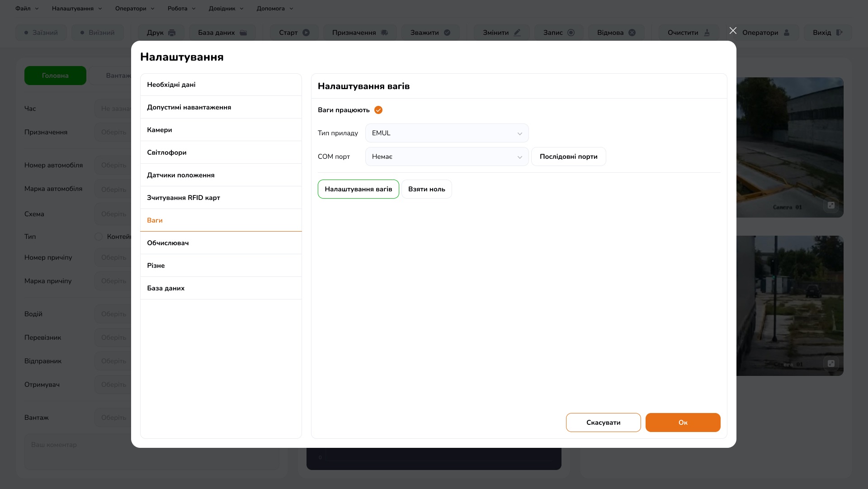The width and height of the screenshot is (868, 489).
Task: Click the cross icon on Відмова button
Action: [632, 33]
